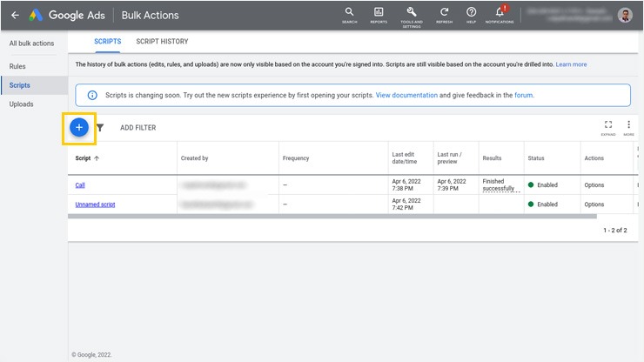The image size is (644, 362).
Task: Open Tools and Settings wrench icon
Action: 412,13
